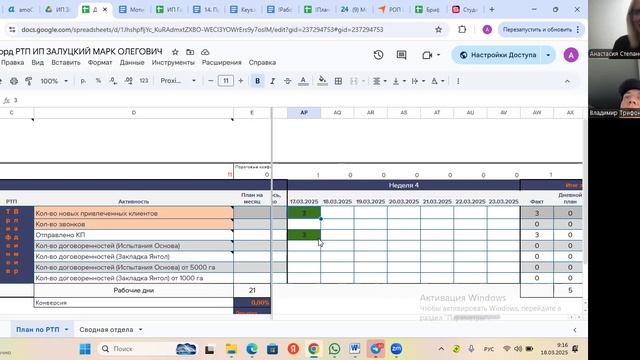Open the text color picker
Image resolution: width=640 pixels, height=360 pixels.
(x=303, y=81)
